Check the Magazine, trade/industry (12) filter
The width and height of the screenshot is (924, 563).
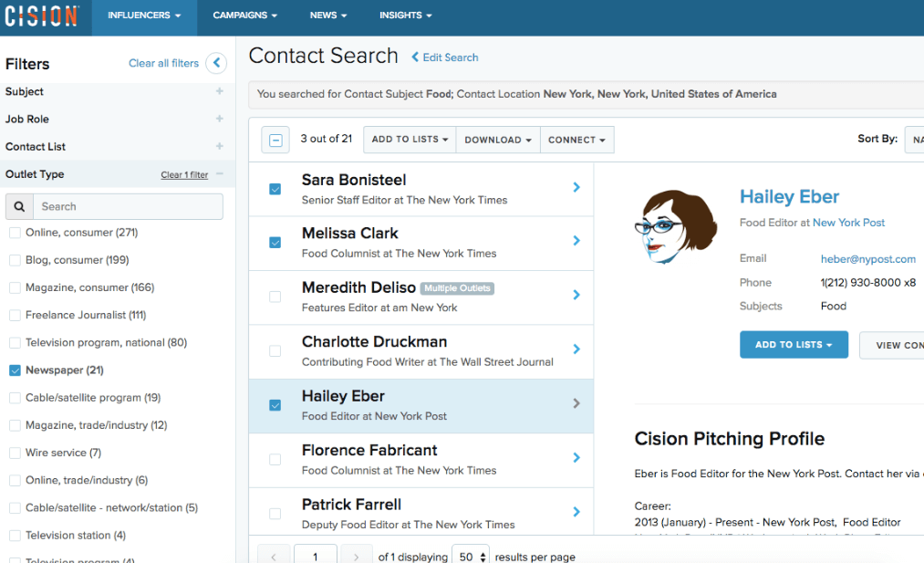16,425
